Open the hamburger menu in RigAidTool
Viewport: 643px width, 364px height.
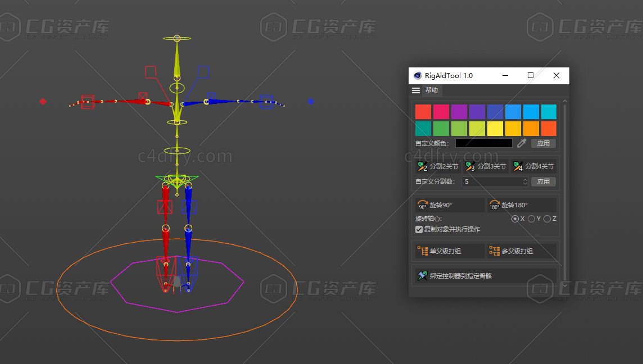coord(416,90)
